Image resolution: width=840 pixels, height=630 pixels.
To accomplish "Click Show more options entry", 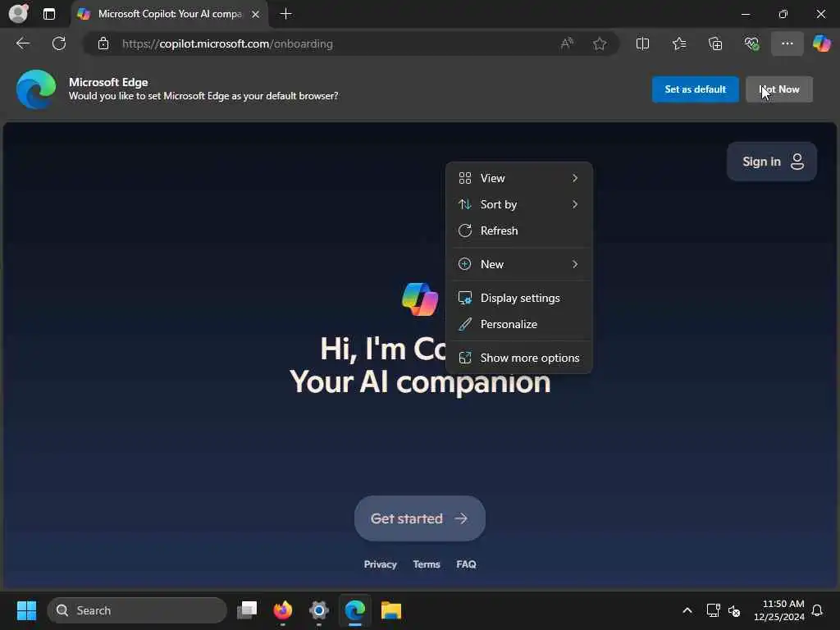I will coord(518,358).
